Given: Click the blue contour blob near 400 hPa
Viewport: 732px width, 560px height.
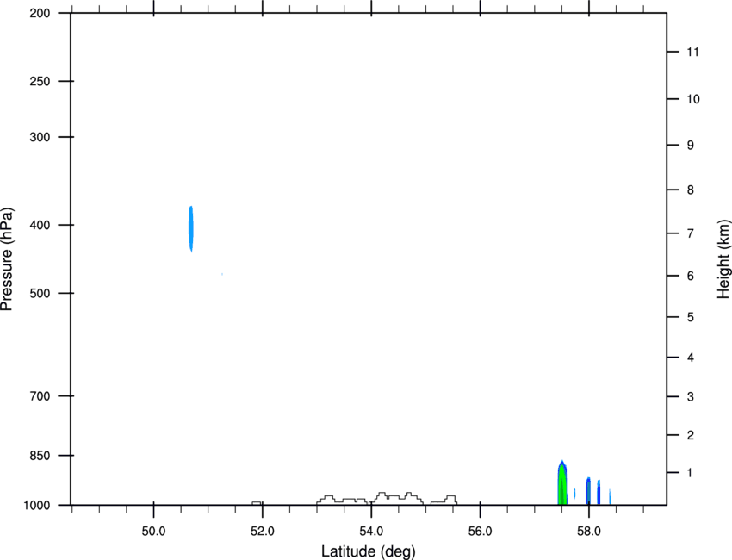Looking at the screenshot, I should (191, 229).
